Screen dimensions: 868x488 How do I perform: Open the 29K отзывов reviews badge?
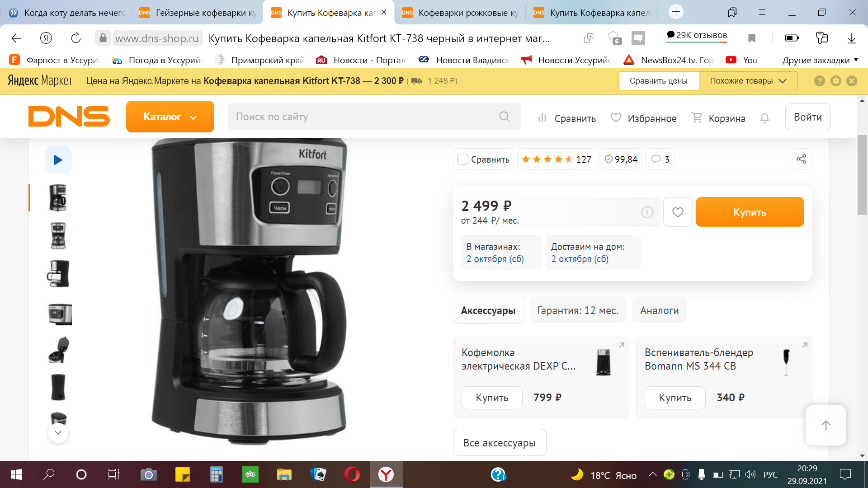(696, 36)
